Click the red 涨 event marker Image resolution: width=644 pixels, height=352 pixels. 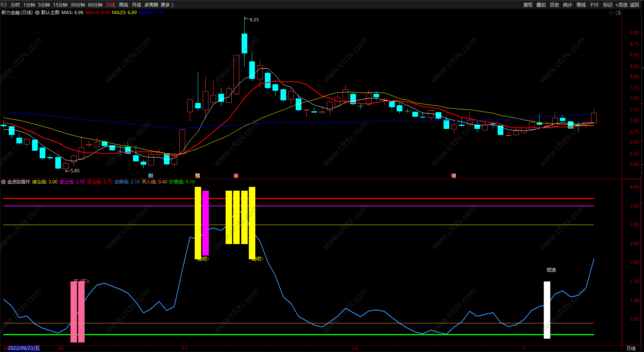pyautogui.click(x=236, y=175)
